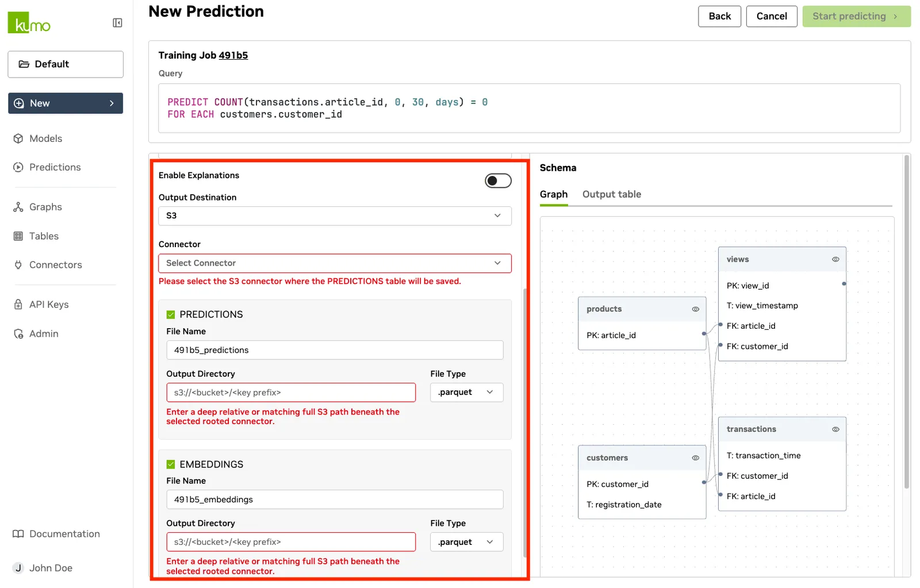This screenshot has height=588, width=920.
Task: Toggle eye icon on views table
Action: tap(835, 259)
